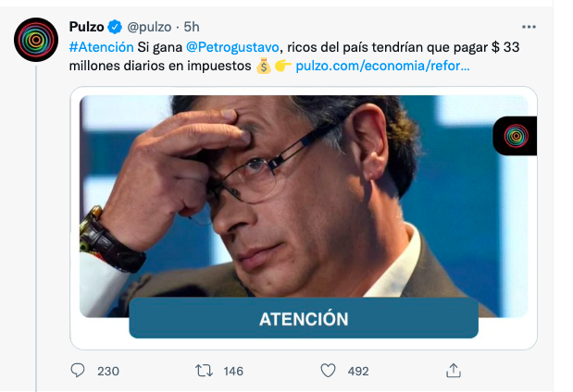Click the Pulzo display name
573x392 pixels.
(87, 27)
